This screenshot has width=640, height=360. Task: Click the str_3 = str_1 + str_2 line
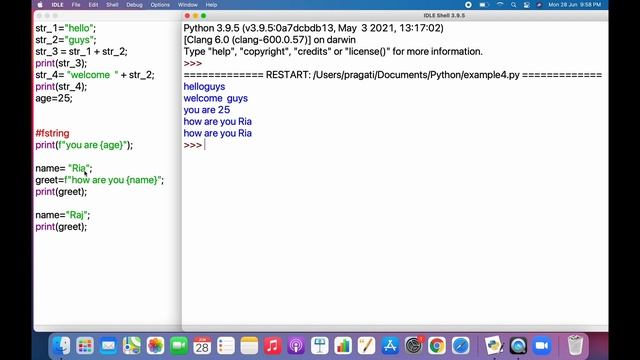click(x=81, y=51)
